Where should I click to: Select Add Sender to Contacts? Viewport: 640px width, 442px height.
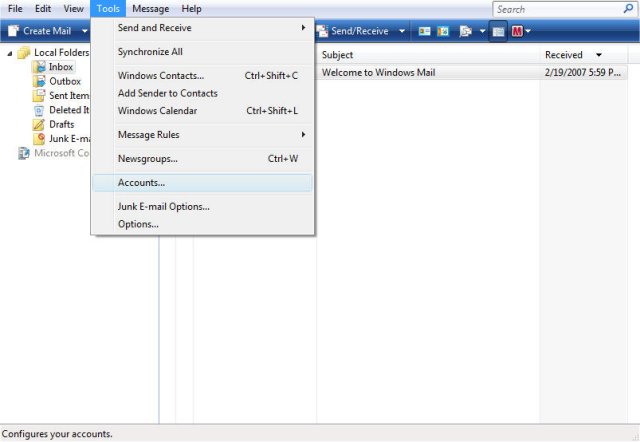[x=203, y=93]
